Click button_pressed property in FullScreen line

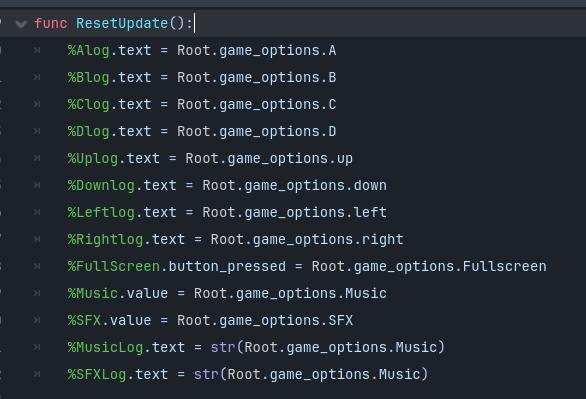(x=227, y=267)
